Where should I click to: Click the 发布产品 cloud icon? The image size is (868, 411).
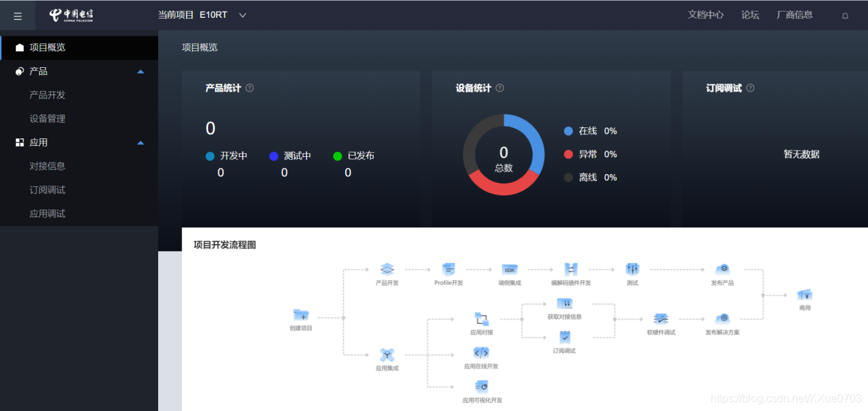pos(722,269)
